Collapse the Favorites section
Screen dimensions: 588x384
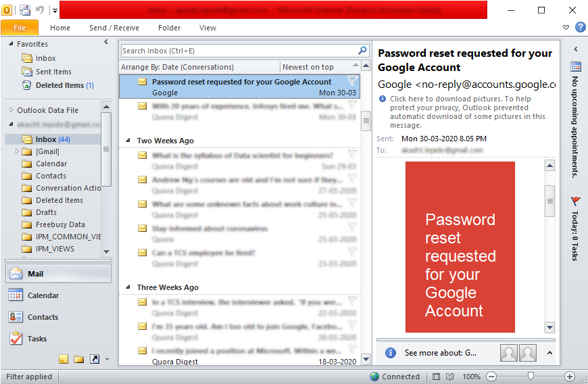(x=11, y=43)
